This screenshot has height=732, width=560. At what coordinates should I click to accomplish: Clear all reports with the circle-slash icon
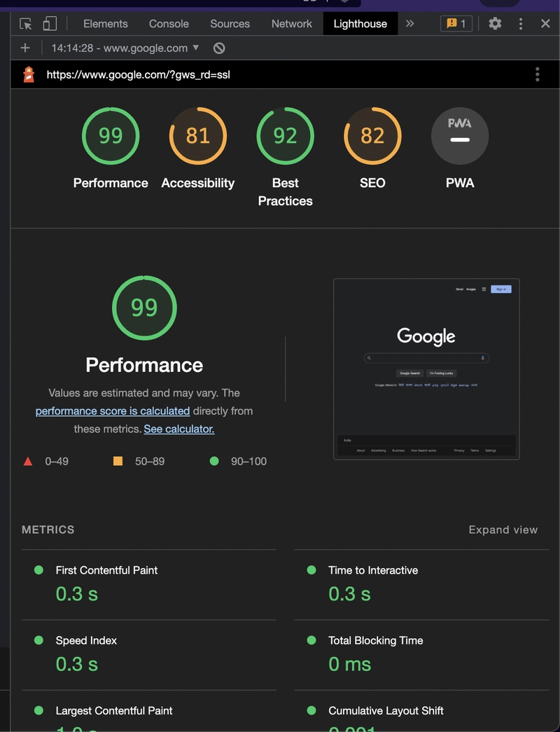click(x=219, y=48)
